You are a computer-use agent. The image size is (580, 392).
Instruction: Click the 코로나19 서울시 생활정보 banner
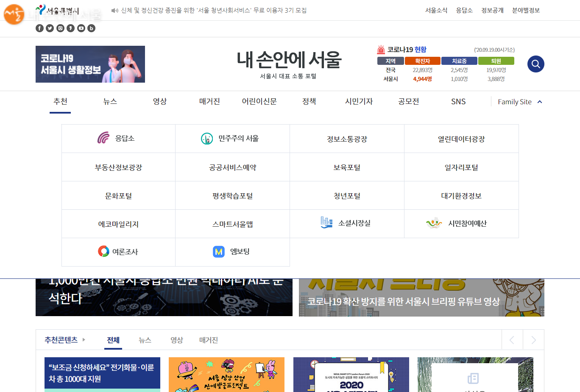point(90,64)
